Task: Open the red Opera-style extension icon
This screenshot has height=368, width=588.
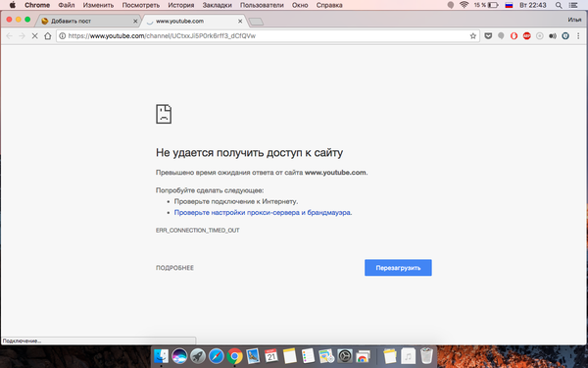Action: pyautogui.click(x=514, y=36)
